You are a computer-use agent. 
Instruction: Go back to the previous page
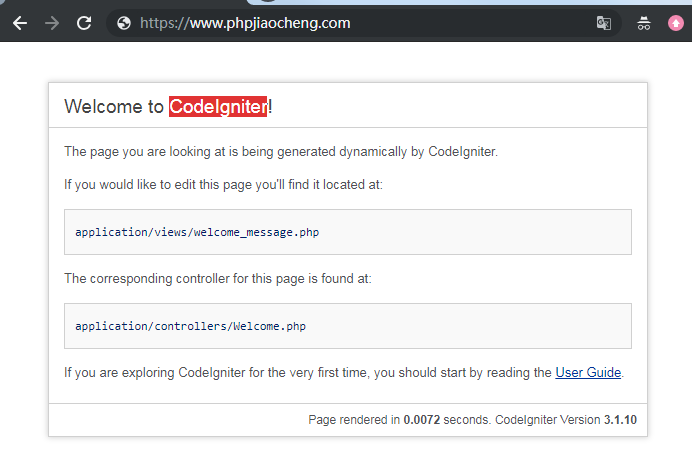[x=20, y=23]
